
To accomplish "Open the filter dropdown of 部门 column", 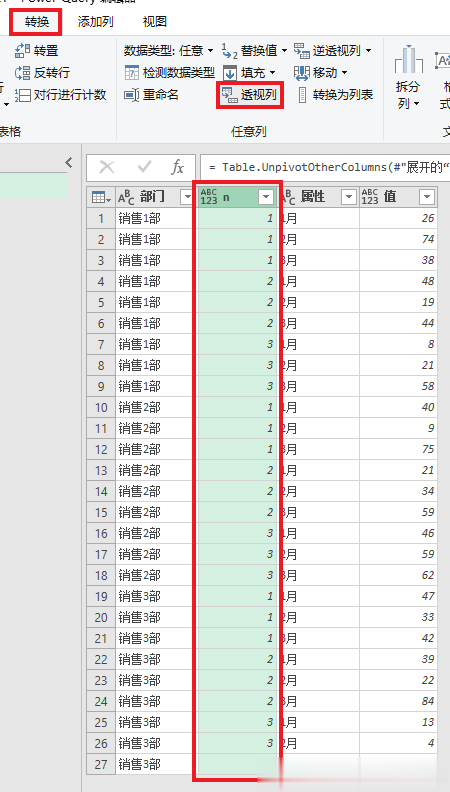I will click(187, 197).
